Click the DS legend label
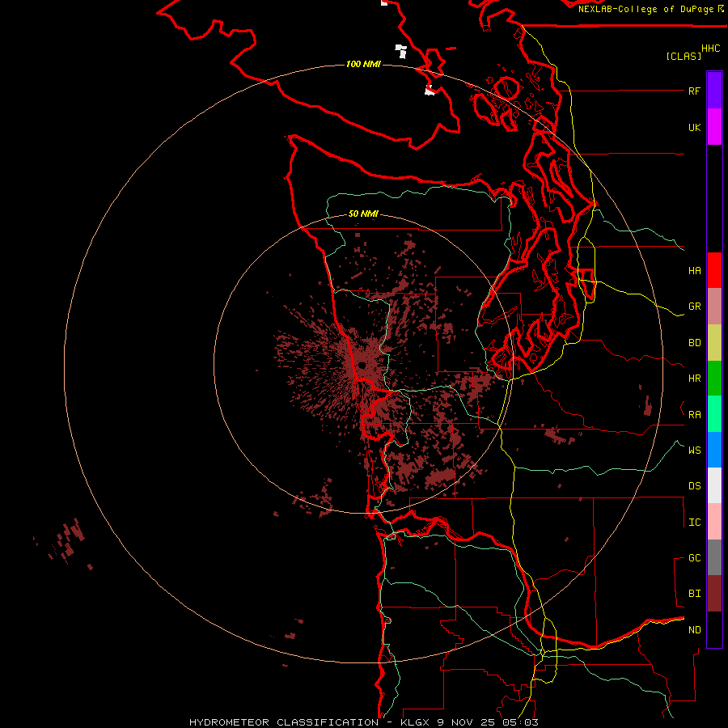This screenshot has width=728, height=728. click(694, 486)
